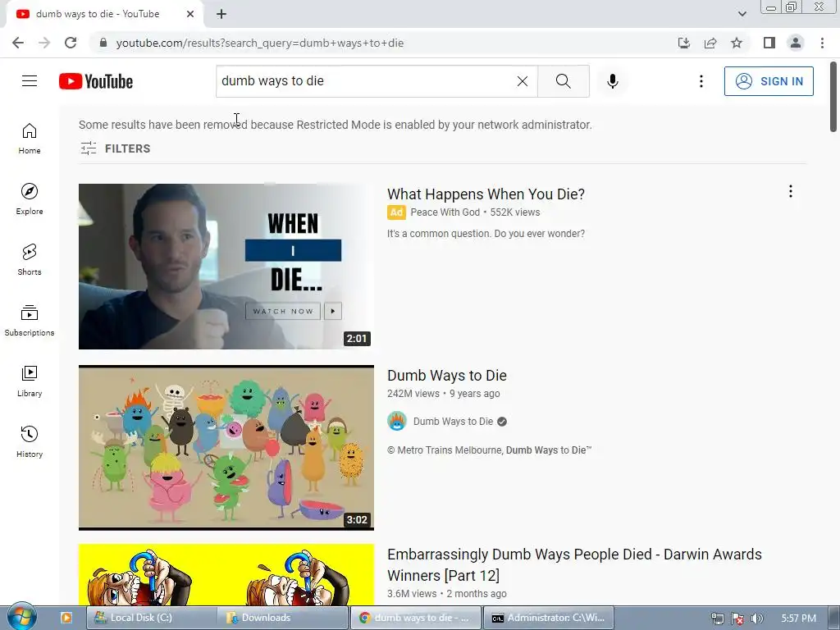
Task: Switch to Downloads taskbar window
Action: [283, 618]
